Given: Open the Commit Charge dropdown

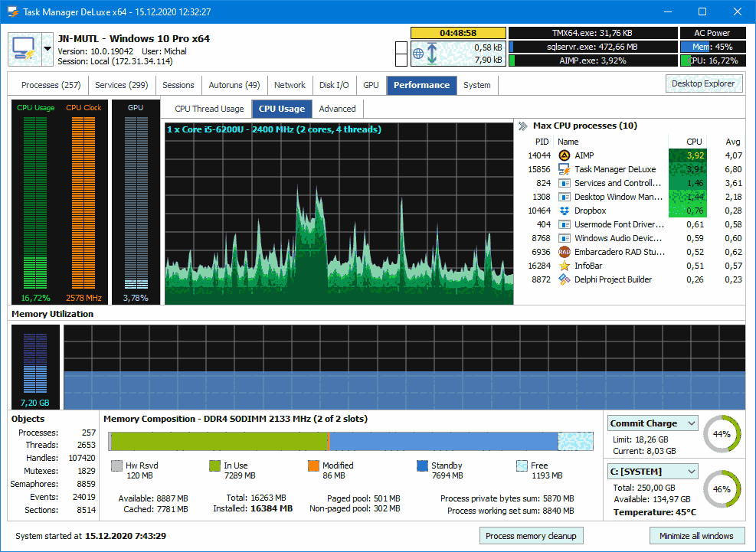Looking at the screenshot, I should tap(652, 423).
